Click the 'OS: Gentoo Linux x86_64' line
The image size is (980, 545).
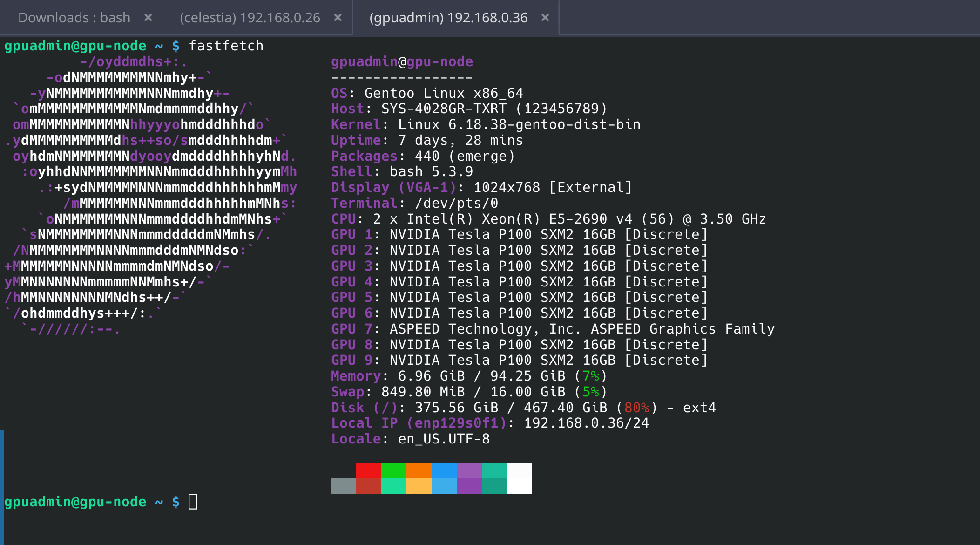point(427,93)
